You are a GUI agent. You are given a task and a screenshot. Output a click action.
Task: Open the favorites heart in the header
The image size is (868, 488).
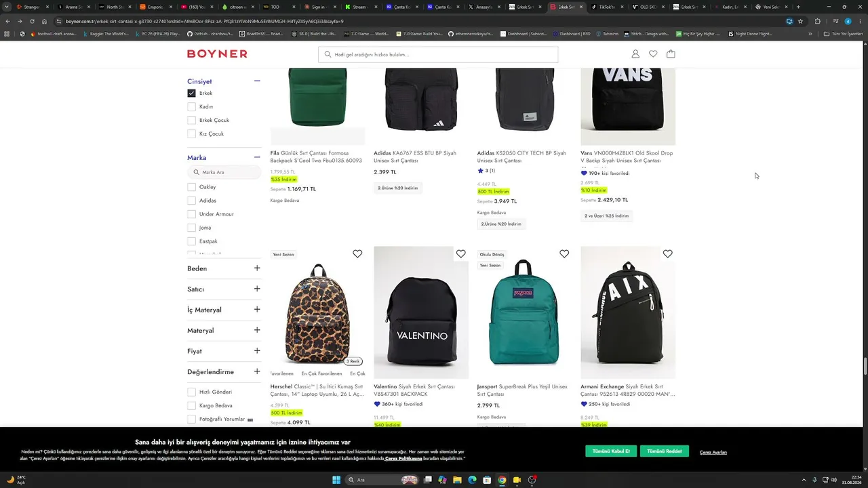(653, 54)
